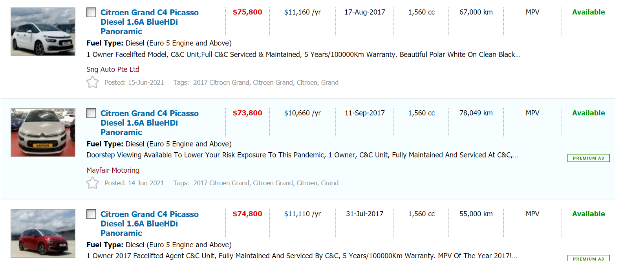
Task: Visit the Sng Auto Pte Ltd dealer page
Action: coord(113,69)
